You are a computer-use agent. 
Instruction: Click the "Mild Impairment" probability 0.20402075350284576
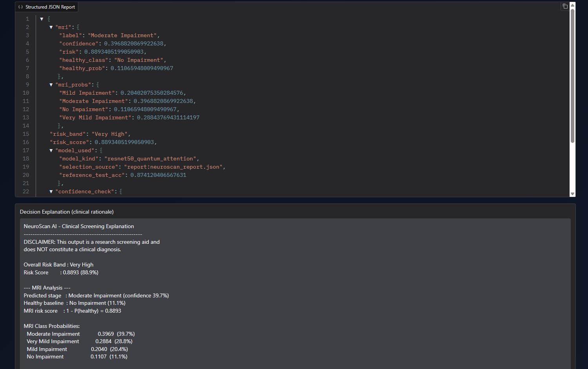coord(152,93)
